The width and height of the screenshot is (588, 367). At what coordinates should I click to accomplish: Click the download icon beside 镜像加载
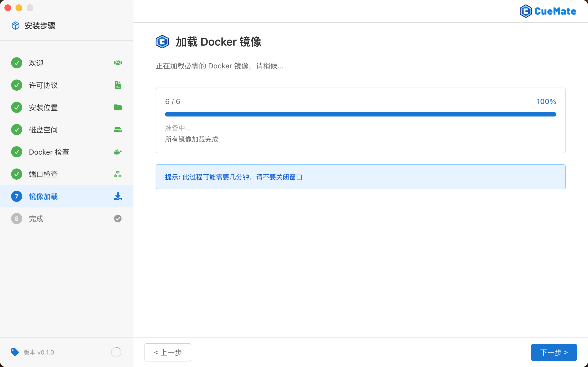pos(118,197)
